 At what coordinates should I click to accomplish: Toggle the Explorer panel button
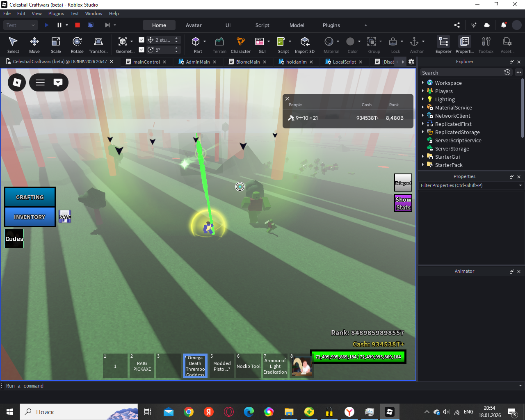tap(443, 45)
